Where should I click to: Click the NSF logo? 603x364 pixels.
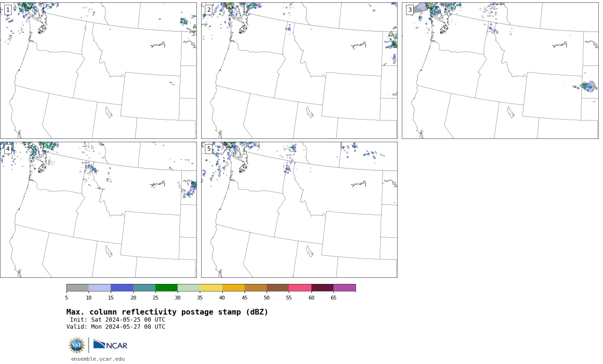click(x=77, y=345)
